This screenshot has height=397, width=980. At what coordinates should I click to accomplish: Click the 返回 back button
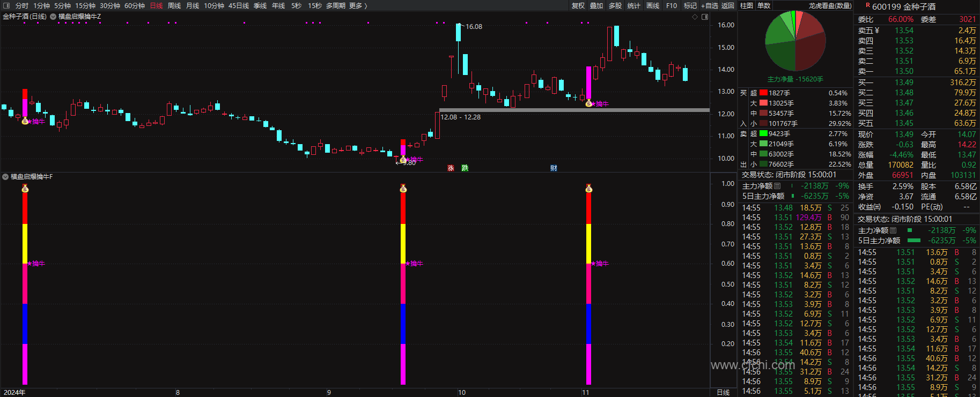coord(728,5)
